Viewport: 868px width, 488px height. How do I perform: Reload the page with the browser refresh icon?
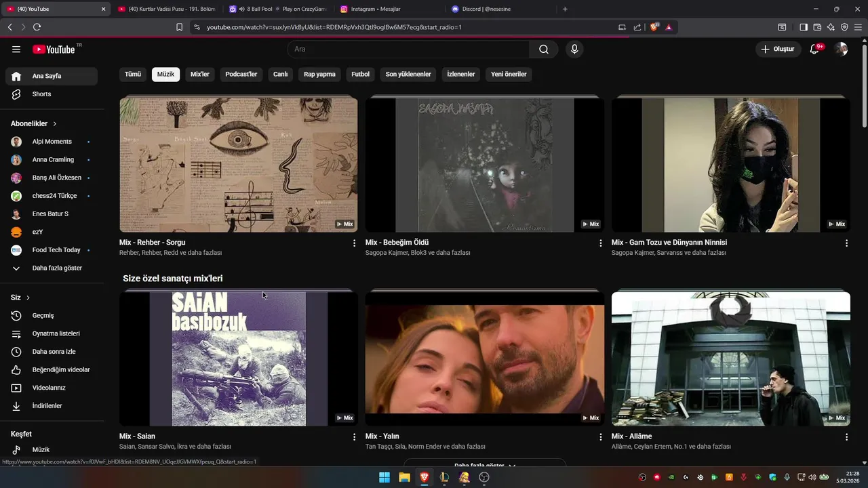(37, 27)
